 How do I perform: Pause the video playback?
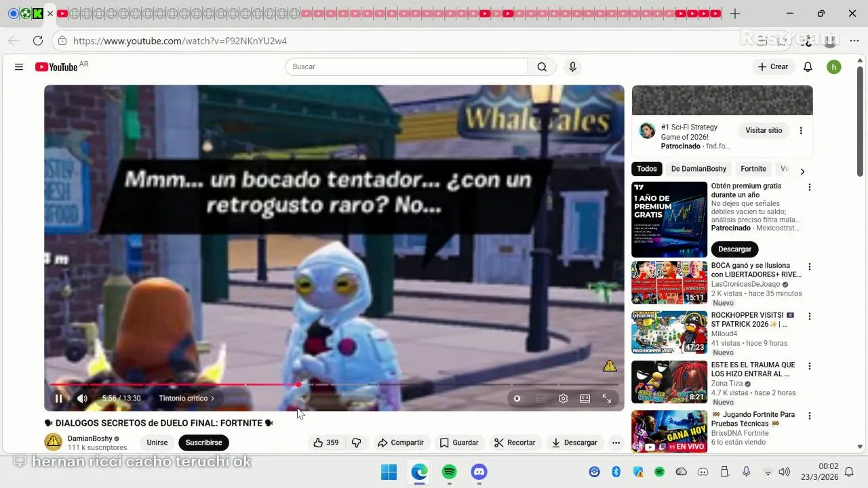[58, 399]
